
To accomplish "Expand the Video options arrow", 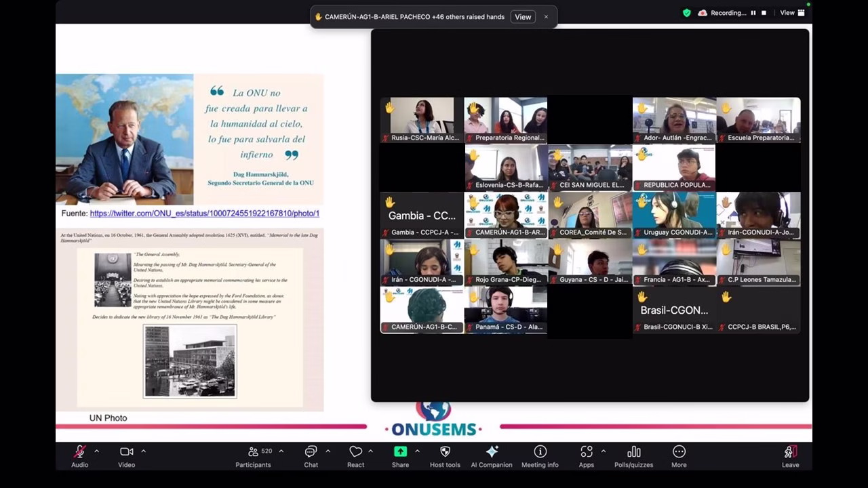I will tap(143, 451).
